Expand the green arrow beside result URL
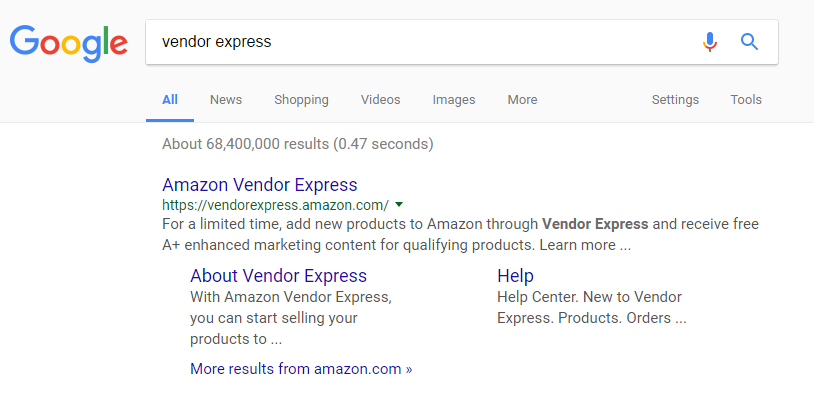The image size is (814, 394). click(399, 205)
